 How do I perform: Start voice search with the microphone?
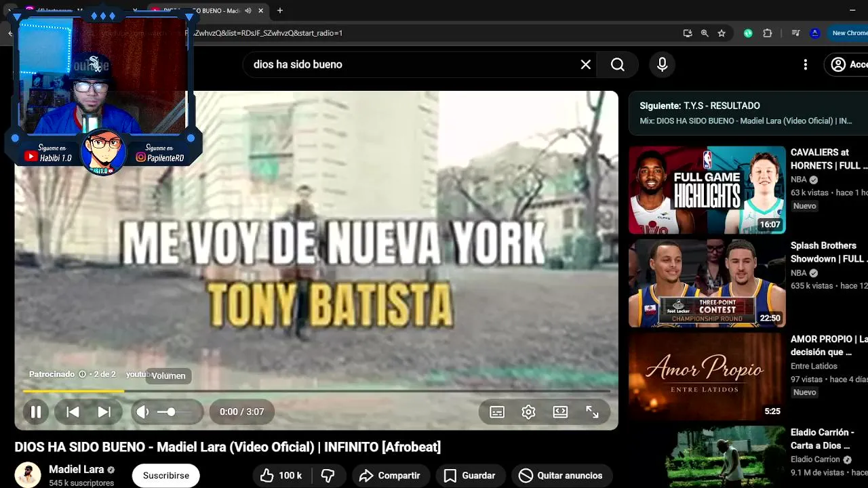pyautogui.click(x=663, y=64)
